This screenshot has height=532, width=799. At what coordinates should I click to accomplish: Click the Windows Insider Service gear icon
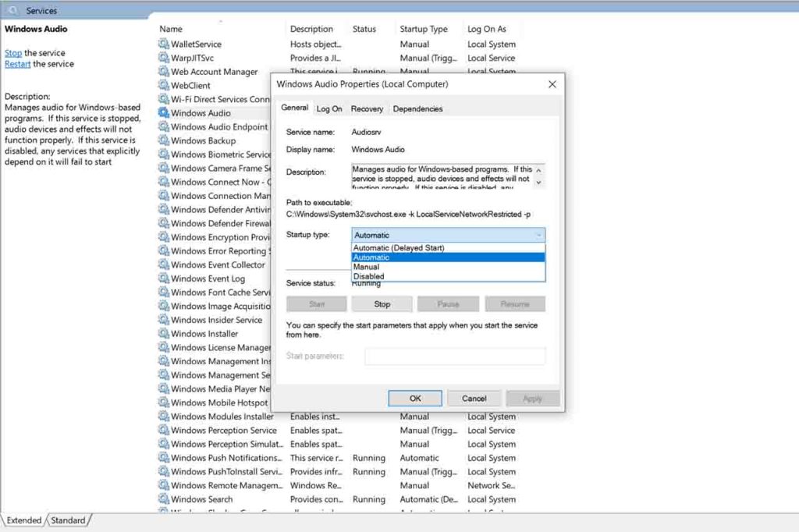coord(164,320)
